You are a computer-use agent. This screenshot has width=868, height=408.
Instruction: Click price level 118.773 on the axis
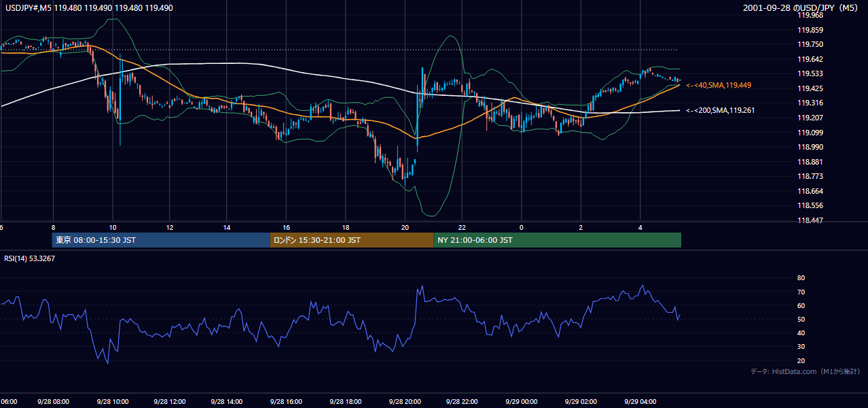point(810,176)
